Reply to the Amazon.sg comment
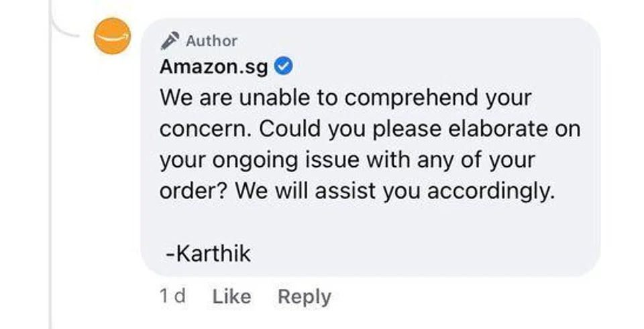 pyautogui.click(x=304, y=297)
